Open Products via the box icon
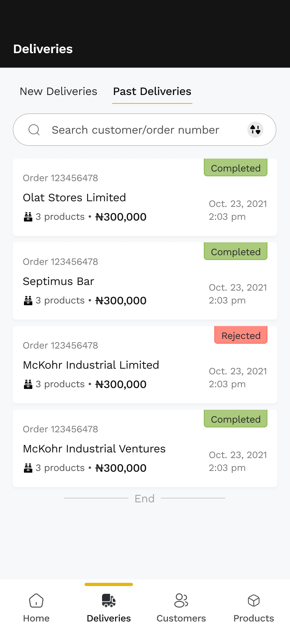The width and height of the screenshot is (290, 644). [254, 601]
